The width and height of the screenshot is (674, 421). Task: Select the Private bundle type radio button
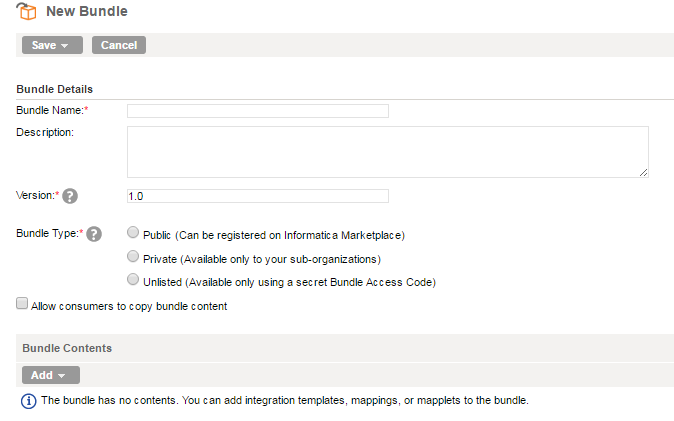click(133, 256)
